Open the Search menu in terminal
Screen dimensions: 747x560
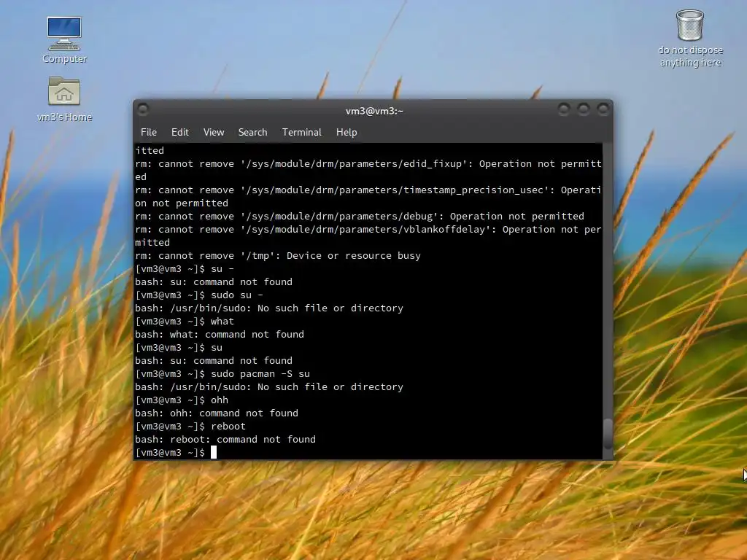pos(252,133)
